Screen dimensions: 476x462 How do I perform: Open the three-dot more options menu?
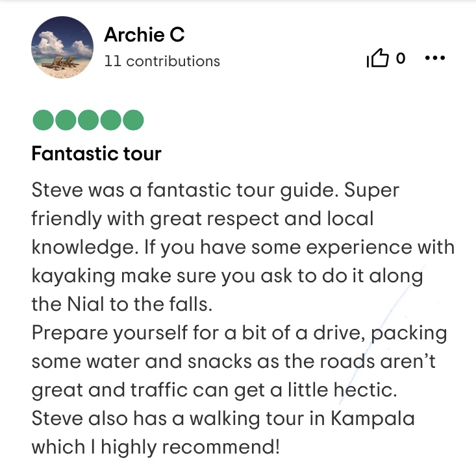click(434, 58)
